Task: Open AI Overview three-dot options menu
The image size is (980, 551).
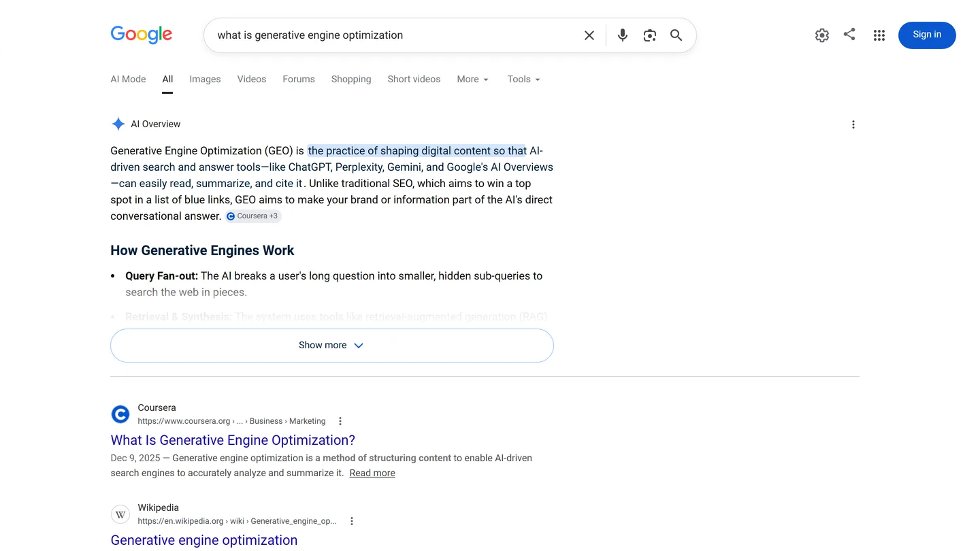Action: (853, 124)
